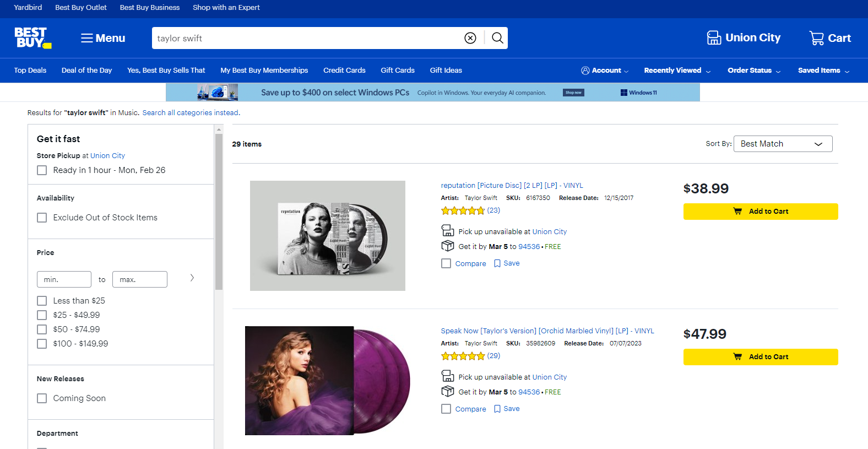Click the Windows PCs laptop image in banner
The image size is (868, 449).
click(x=218, y=92)
